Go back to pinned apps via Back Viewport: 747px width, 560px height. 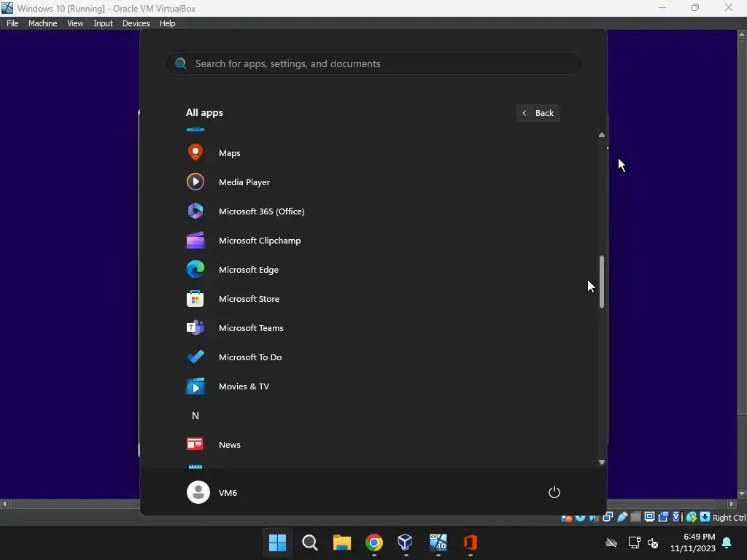[x=538, y=113]
